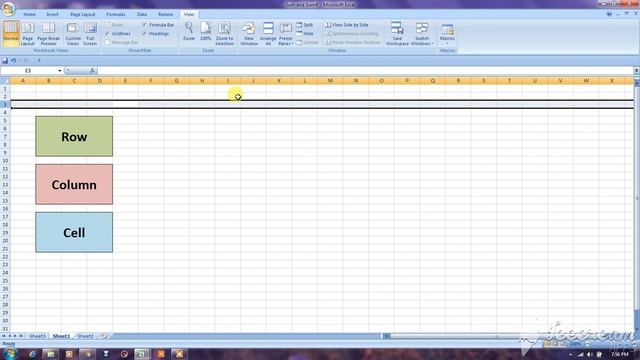The height and width of the screenshot is (360, 640).
Task: Click the taskbar clock
Action: (620, 354)
